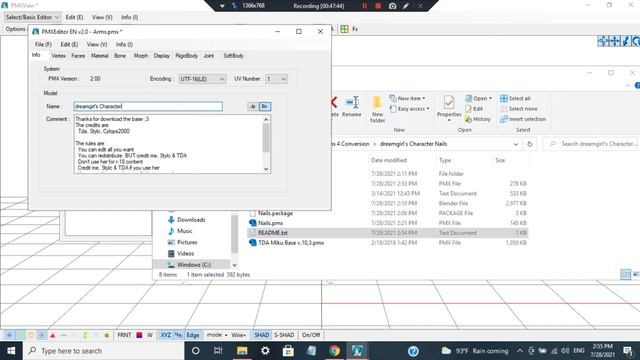Open PMXView Edit menu
Screen dimensions: 640x360
74,17
